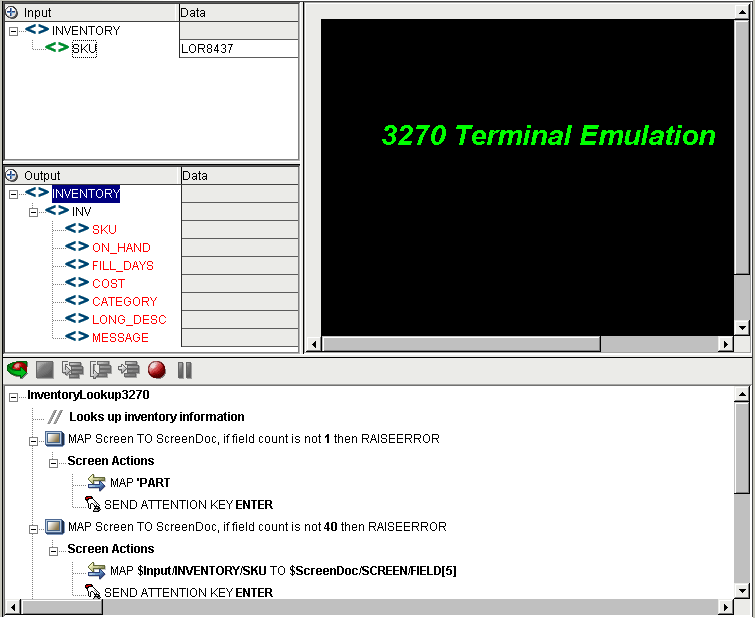Click the plus icon beside Output header
This screenshot has height=618, width=755.
[x=12, y=175]
